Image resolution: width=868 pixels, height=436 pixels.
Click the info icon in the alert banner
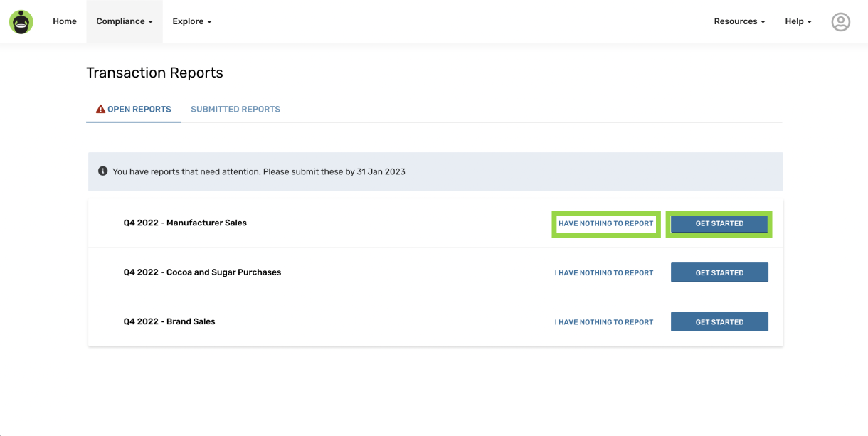click(102, 171)
